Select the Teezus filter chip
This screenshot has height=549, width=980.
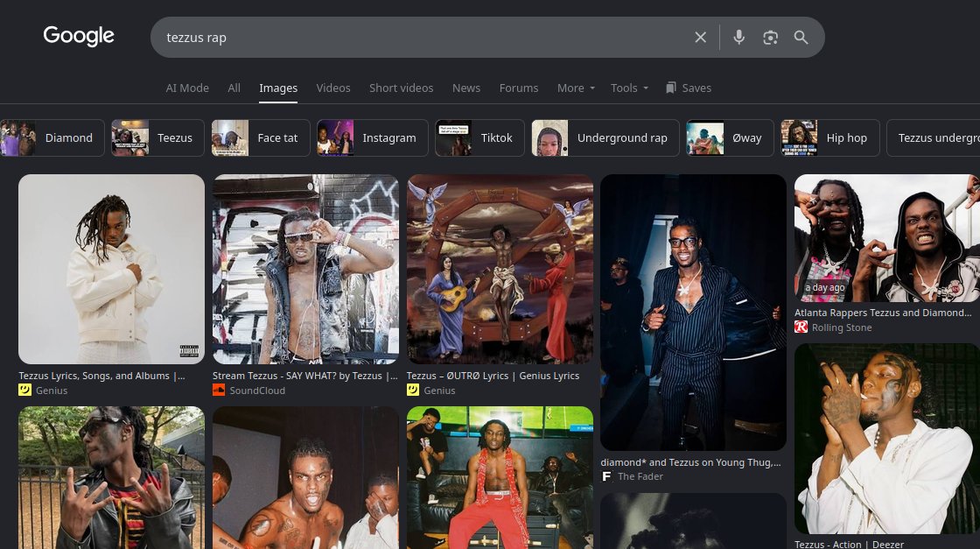[x=157, y=137]
